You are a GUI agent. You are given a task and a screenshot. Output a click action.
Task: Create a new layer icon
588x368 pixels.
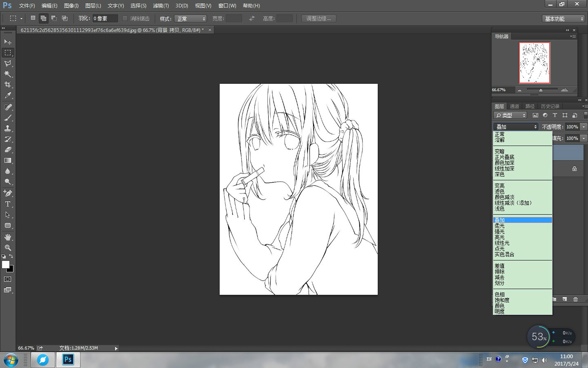tap(565, 299)
